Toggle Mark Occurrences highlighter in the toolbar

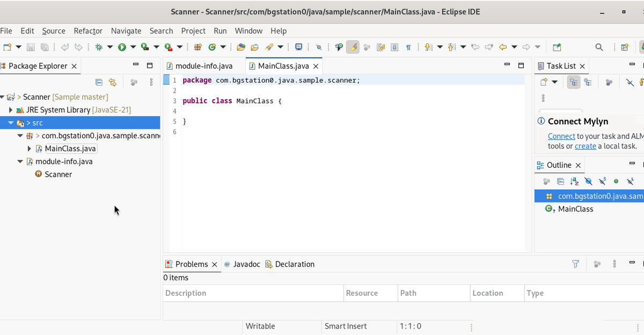click(x=352, y=47)
